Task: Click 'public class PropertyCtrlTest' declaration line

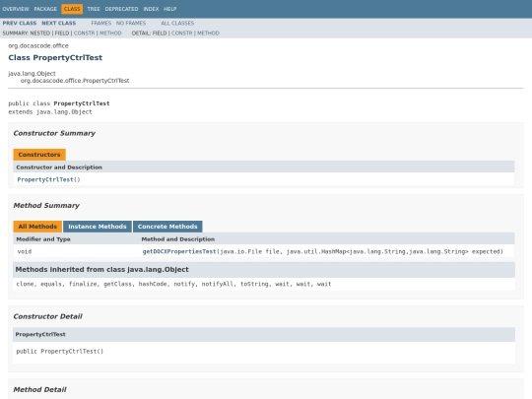Action: click(x=59, y=103)
